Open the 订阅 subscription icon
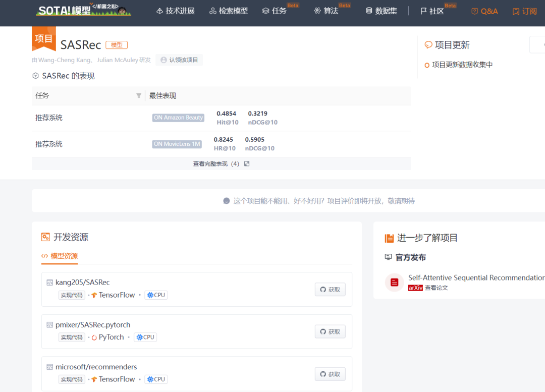Viewport: 545px width, 392px height. point(516,11)
